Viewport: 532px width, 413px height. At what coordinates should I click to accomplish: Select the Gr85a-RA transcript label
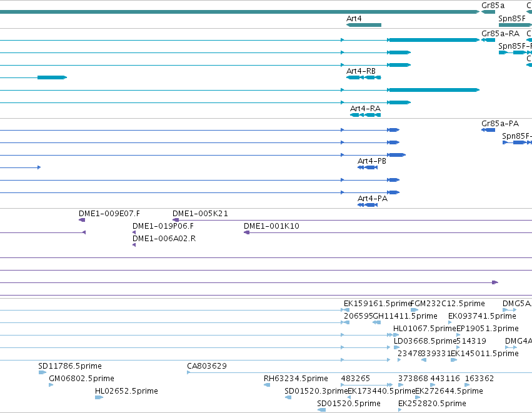[500, 34]
